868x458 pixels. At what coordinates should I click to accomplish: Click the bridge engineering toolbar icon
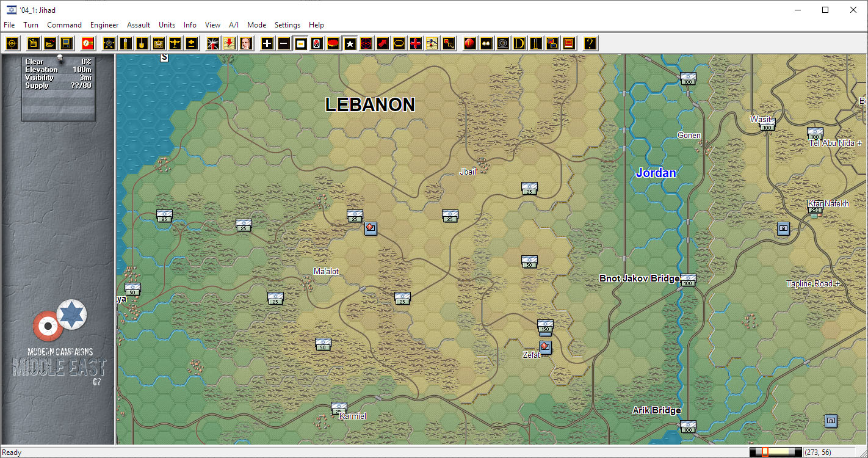[159, 43]
